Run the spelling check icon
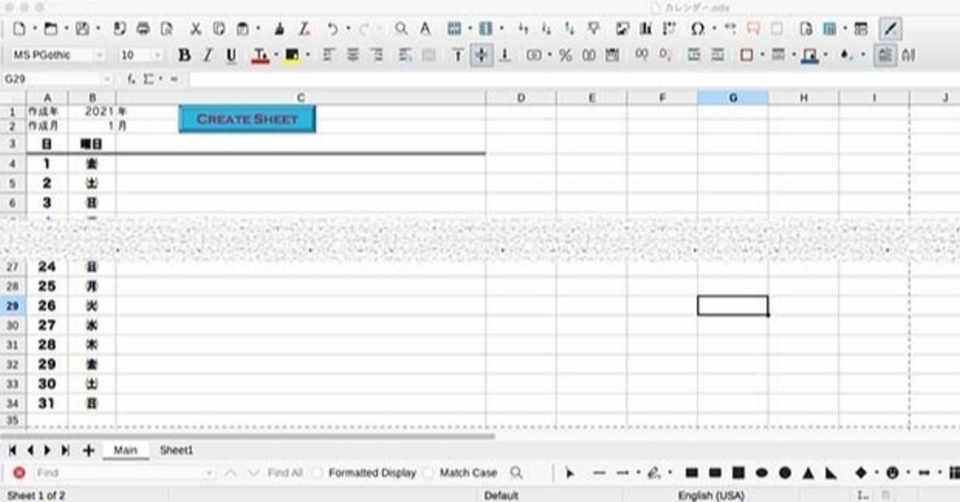This screenshot has width=960, height=502. [x=425, y=29]
